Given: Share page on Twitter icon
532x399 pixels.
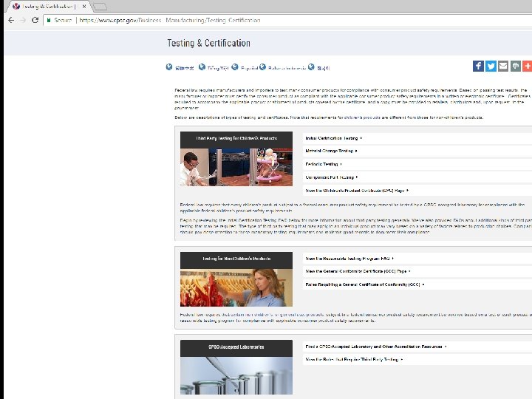Looking at the screenshot, I should pyautogui.click(x=491, y=66).
